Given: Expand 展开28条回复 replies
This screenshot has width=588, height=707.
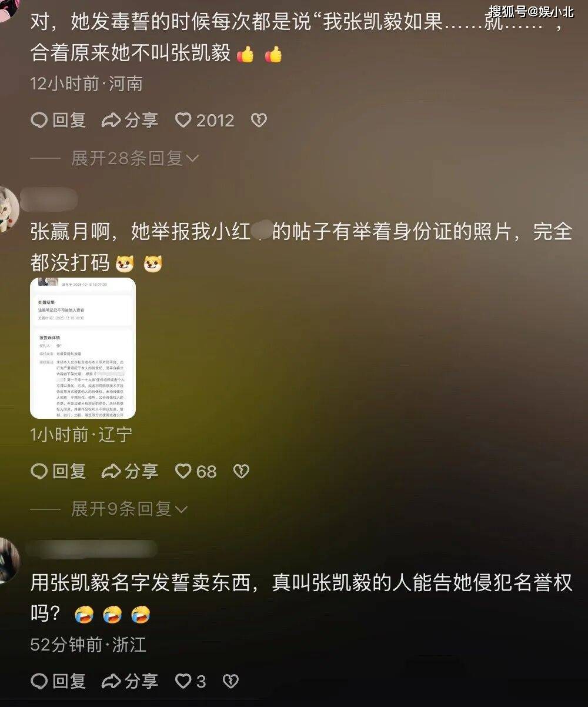Looking at the screenshot, I should 135,158.
